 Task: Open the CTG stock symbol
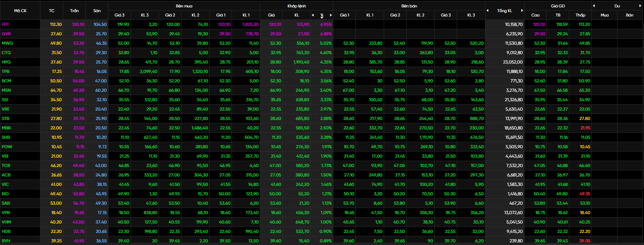(6, 53)
